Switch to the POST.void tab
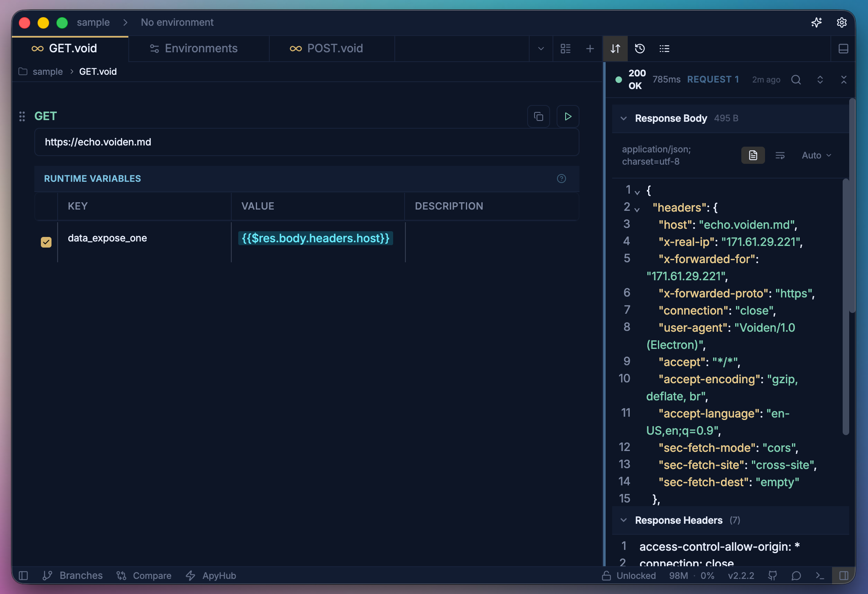This screenshot has width=868, height=594. point(332,49)
